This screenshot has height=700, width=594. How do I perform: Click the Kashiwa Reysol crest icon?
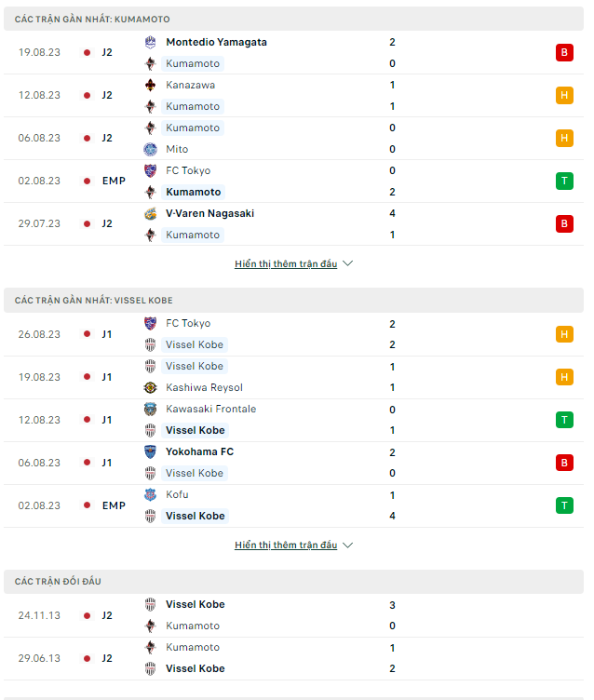tap(150, 387)
